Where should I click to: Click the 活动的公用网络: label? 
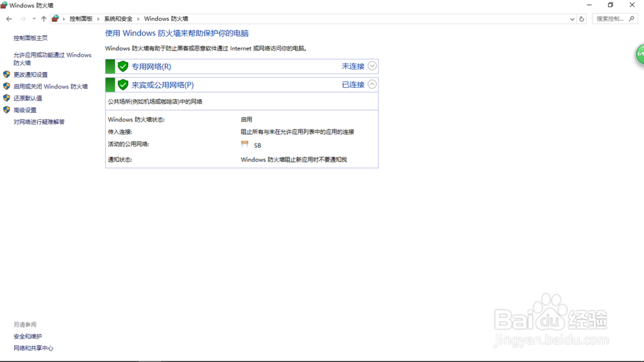(129, 144)
